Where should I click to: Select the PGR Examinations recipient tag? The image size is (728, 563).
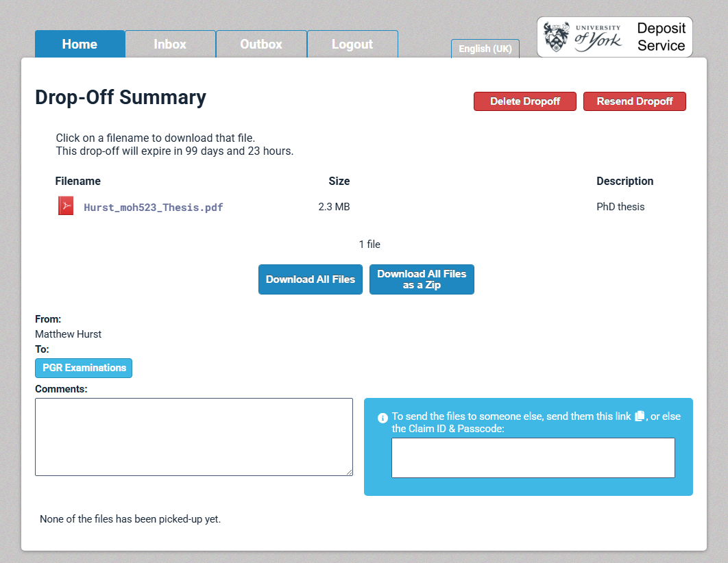pyautogui.click(x=84, y=368)
